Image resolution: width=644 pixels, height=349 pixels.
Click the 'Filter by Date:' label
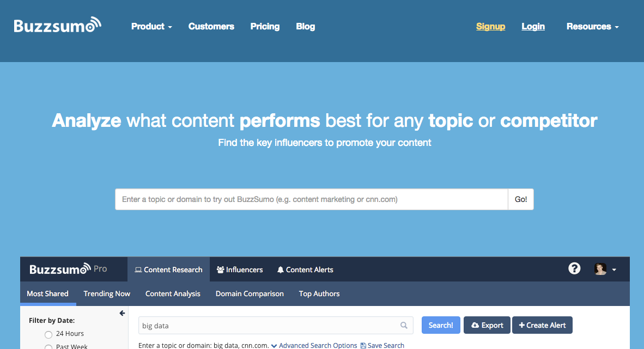[52, 320]
